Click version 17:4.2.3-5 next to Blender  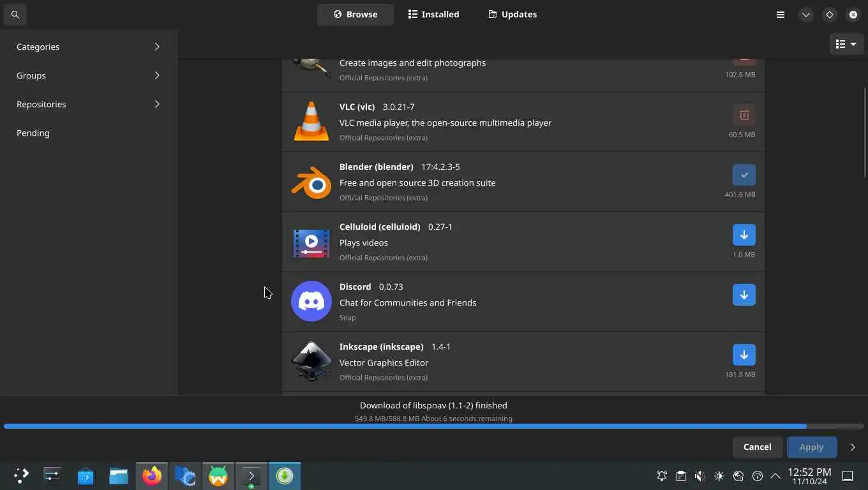(440, 167)
